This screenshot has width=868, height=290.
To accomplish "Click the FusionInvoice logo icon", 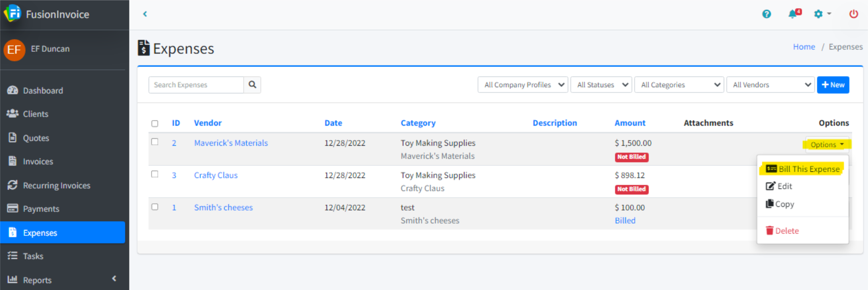I will 12,14.
